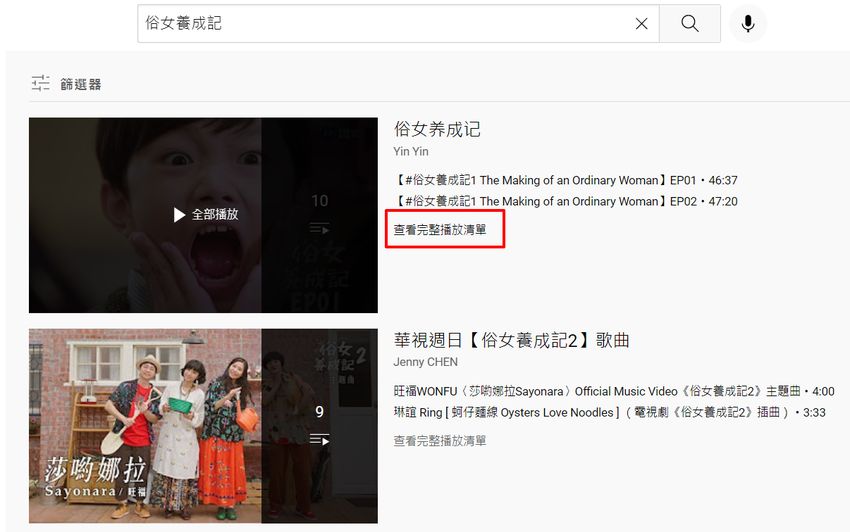Click the magnifier search button

point(689,24)
